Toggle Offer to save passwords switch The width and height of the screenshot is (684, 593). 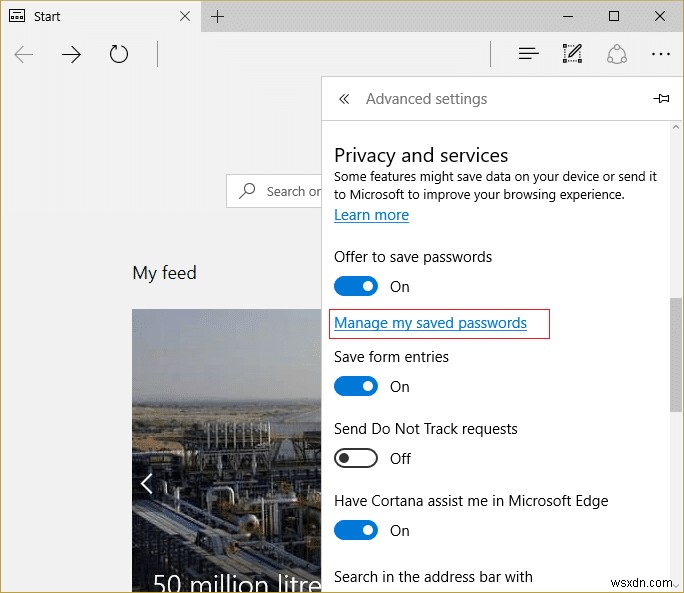pos(356,287)
